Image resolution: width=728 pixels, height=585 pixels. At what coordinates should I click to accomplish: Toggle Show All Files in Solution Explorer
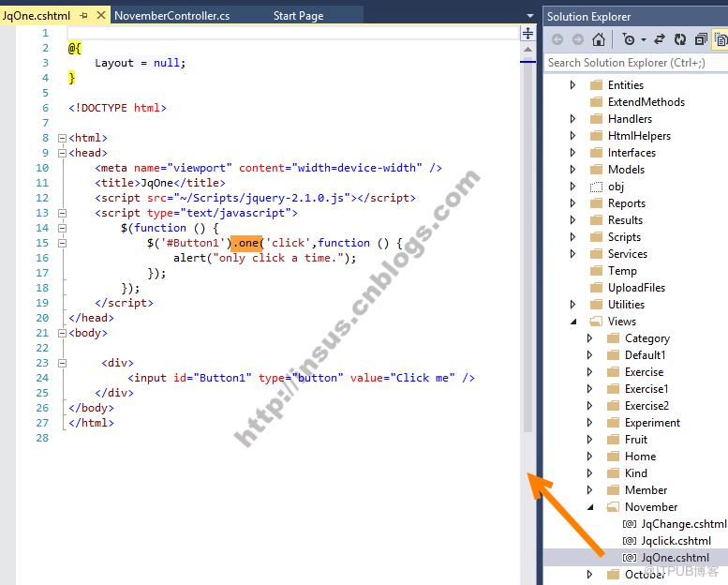[721, 39]
